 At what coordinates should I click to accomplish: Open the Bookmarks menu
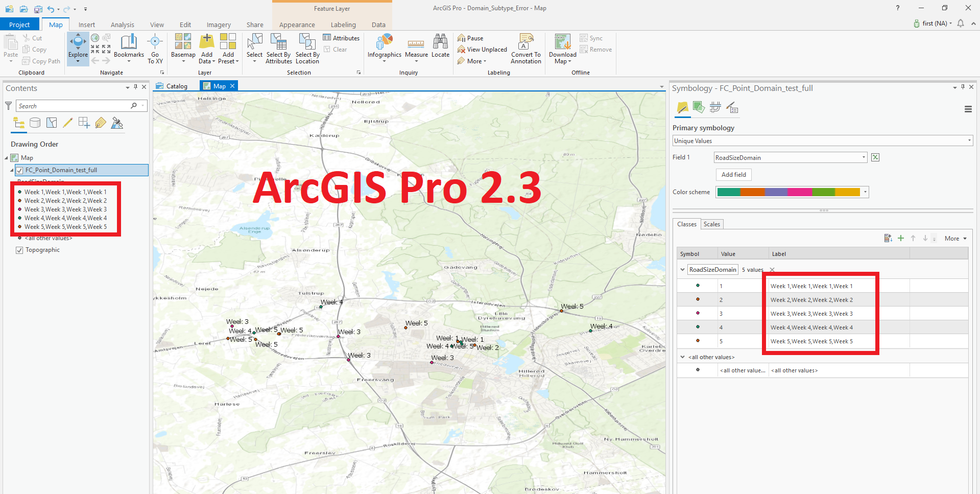129,49
